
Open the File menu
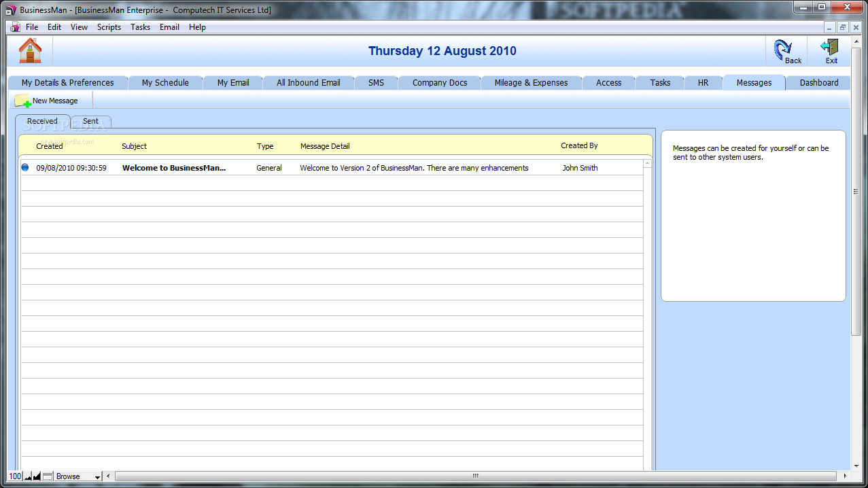pyautogui.click(x=32, y=27)
